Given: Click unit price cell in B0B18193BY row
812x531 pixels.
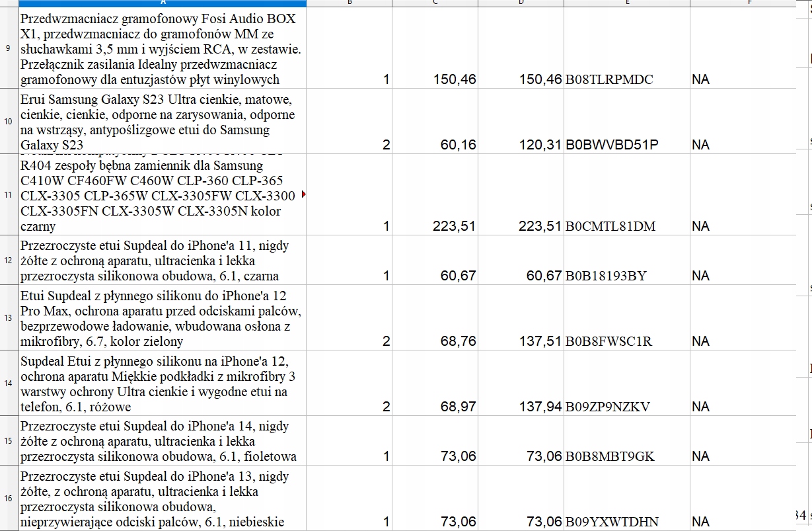Looking at the screenshot, I should click(435, 260).
